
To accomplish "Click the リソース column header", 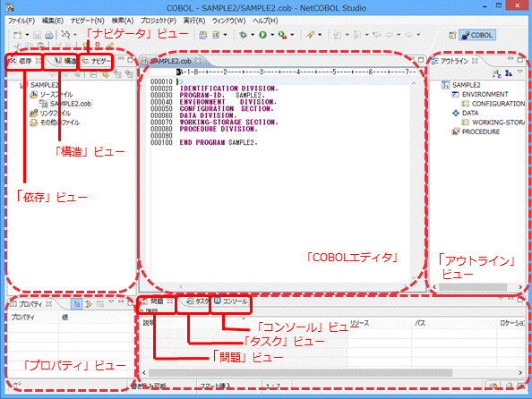I will [x=380, y=323].
